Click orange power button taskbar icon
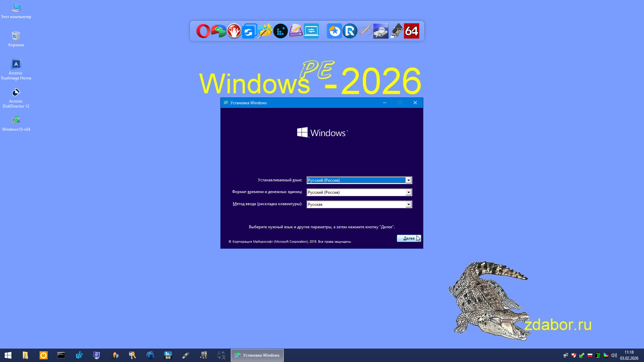The image size is (644, 362). (43, 355)
